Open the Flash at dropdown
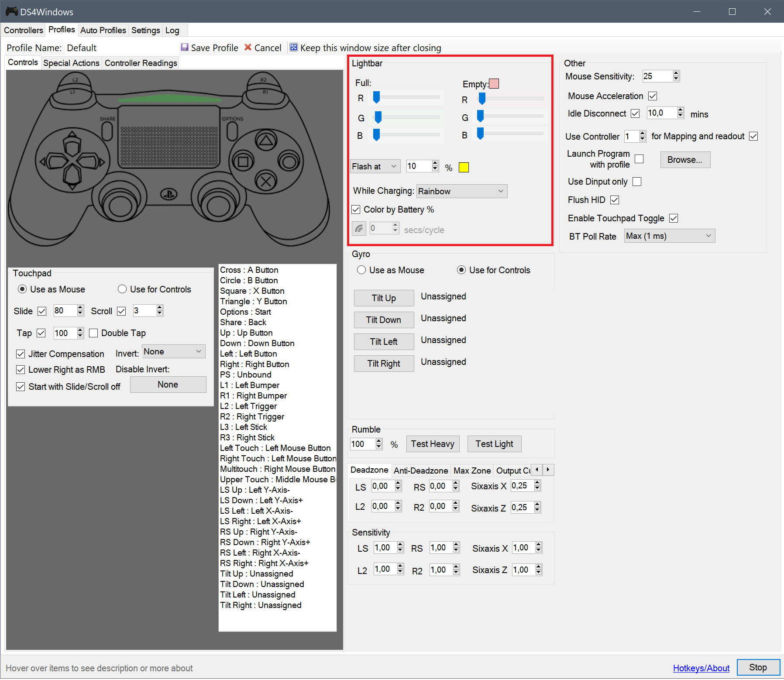Viewport: 784px width, 680px height. 375,166
